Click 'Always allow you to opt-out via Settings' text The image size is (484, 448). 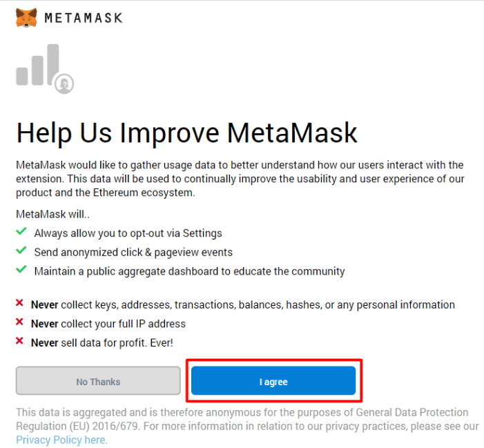pos(128,233)
